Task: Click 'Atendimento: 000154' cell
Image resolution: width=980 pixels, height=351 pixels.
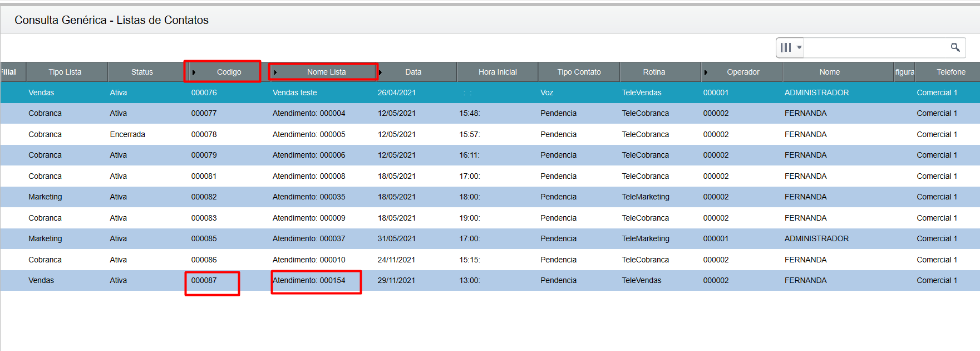Action: (309, 280)
